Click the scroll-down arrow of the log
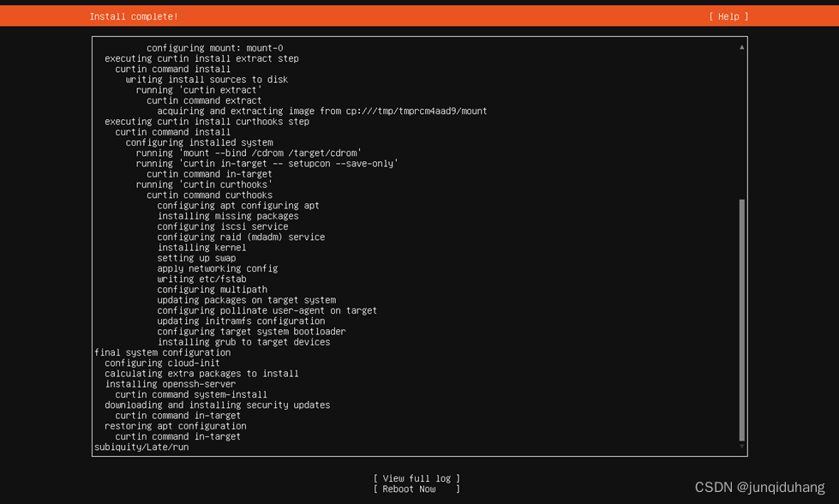The width and height of the screenshot is (839, 504). pos(741,446)
